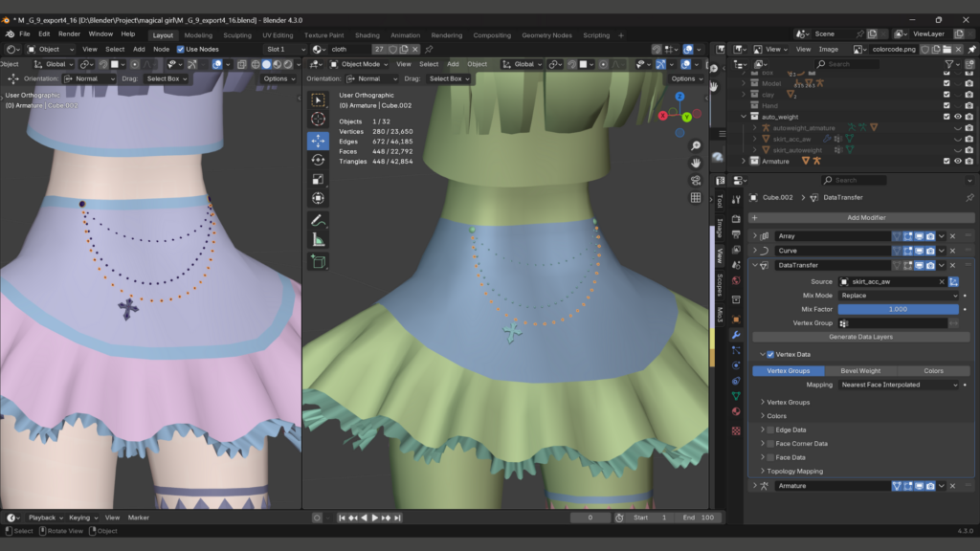Open the Render menu
Screen dimensions: 980x551
point(69,33)
